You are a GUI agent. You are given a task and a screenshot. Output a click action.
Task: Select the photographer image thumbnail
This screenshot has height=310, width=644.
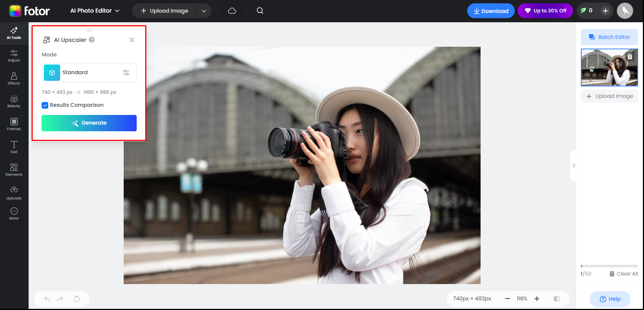click(x=609, y=68)
